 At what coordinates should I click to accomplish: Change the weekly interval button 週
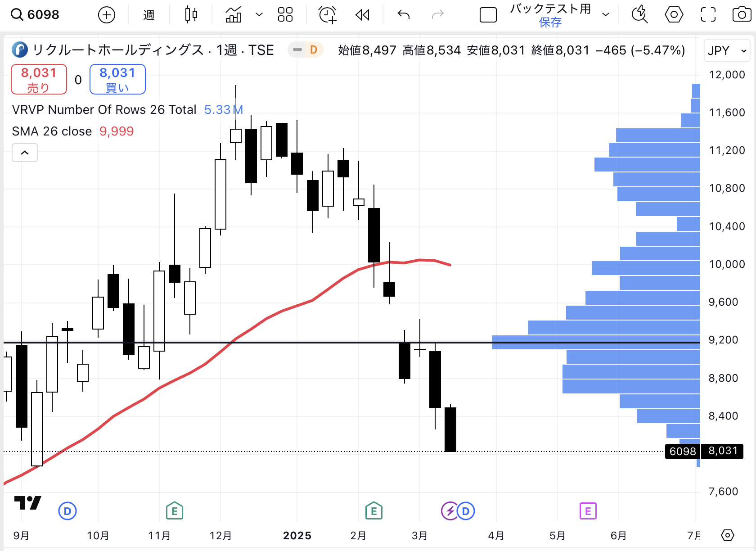149,15
